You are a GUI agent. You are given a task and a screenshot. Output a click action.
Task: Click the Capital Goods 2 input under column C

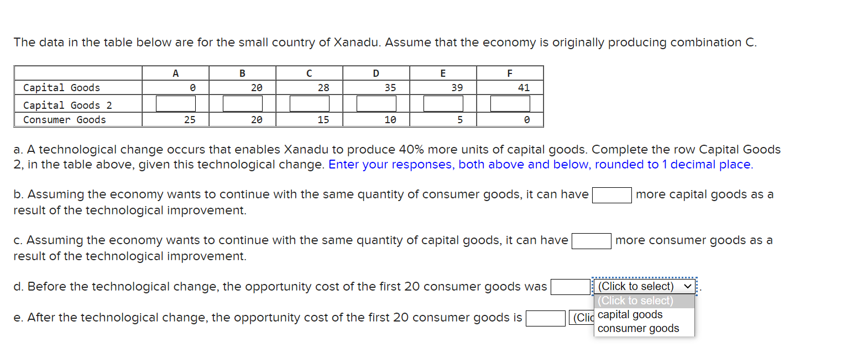click(308, 103)
